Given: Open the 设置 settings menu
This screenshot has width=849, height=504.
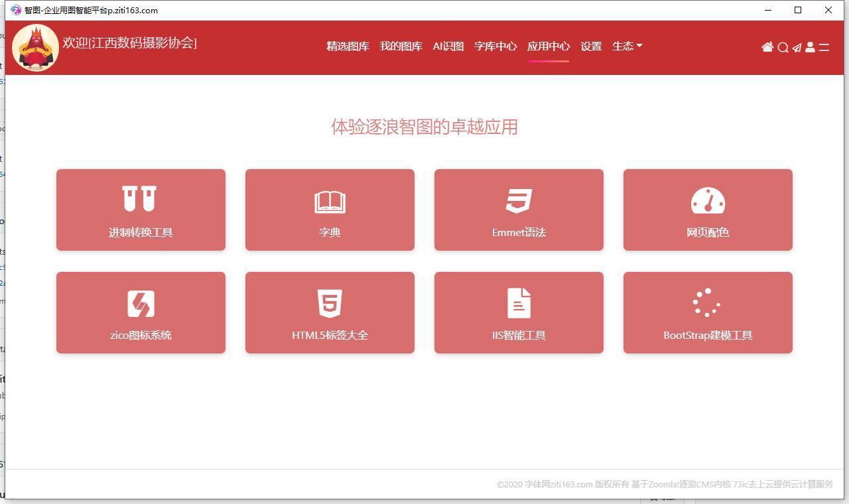Looking at the screenshot, I should (x=590, y=46).
